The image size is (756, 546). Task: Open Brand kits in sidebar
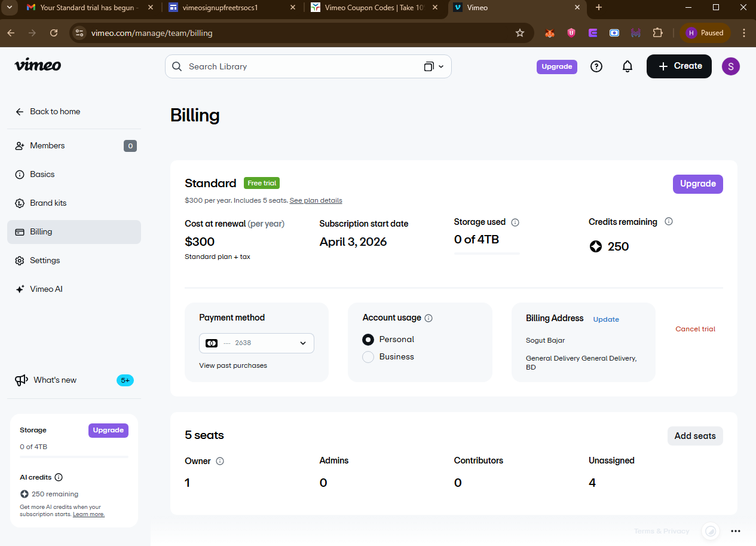coord(74,203)
